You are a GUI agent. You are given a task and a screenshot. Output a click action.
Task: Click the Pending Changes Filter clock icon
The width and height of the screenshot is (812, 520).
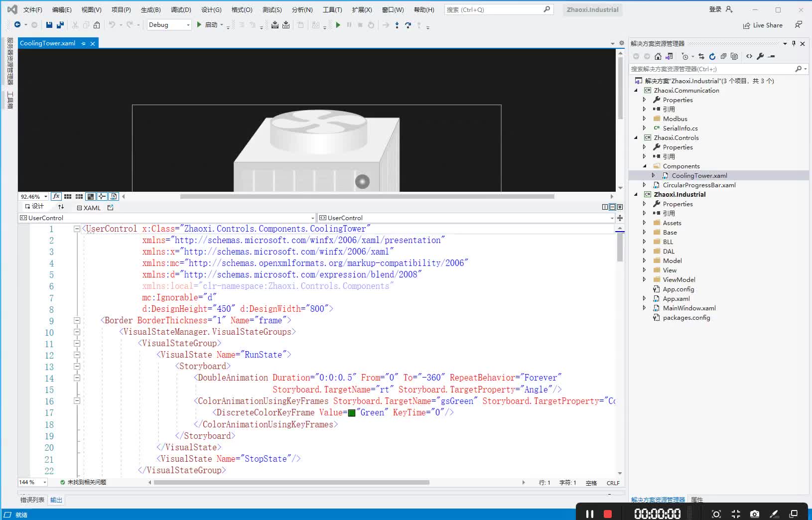pyautogui.click(x=685, y=56)
